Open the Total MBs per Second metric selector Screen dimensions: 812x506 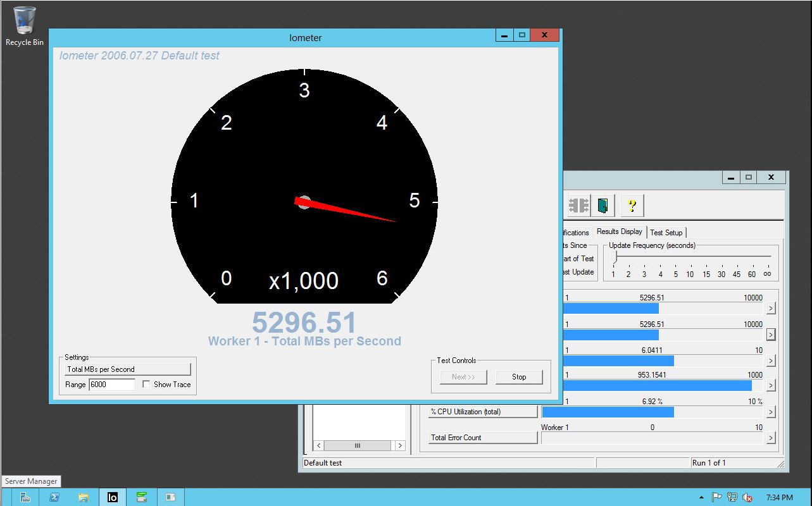coord(128,369)
